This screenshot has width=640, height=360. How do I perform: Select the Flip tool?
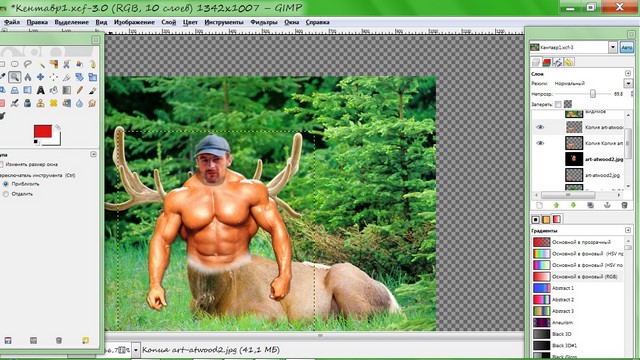click(x=28, y=90)
